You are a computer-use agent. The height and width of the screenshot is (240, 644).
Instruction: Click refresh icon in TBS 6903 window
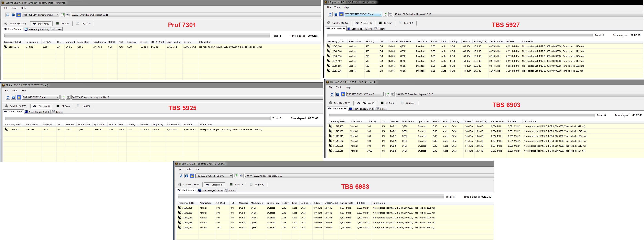[x=332, y=94]
